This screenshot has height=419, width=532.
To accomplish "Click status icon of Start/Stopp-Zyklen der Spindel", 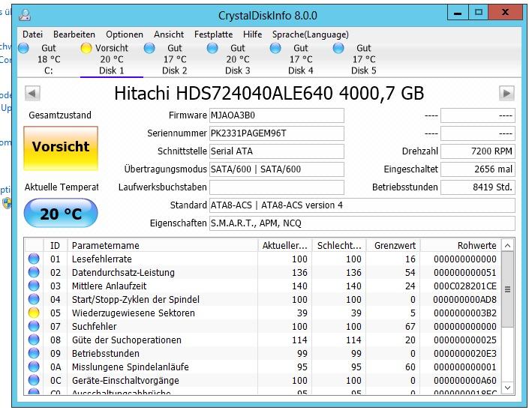I will (x=34, y=299).
